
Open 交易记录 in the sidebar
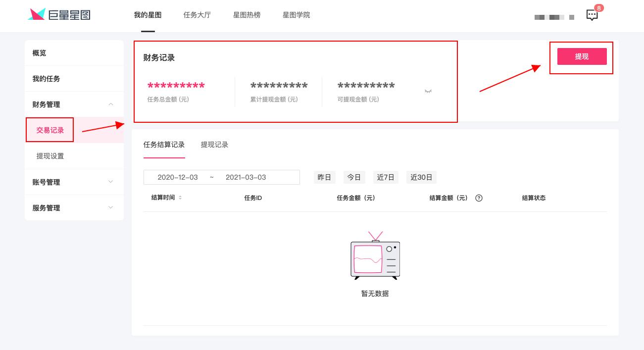tap(50, 130)
